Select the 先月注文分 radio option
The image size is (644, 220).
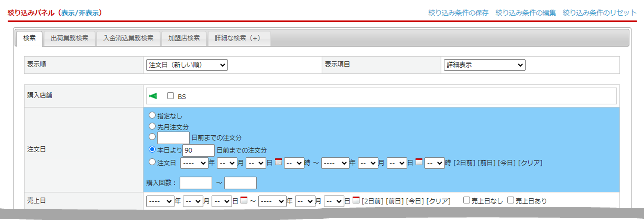pyautogui.click(x=152, y=126)
